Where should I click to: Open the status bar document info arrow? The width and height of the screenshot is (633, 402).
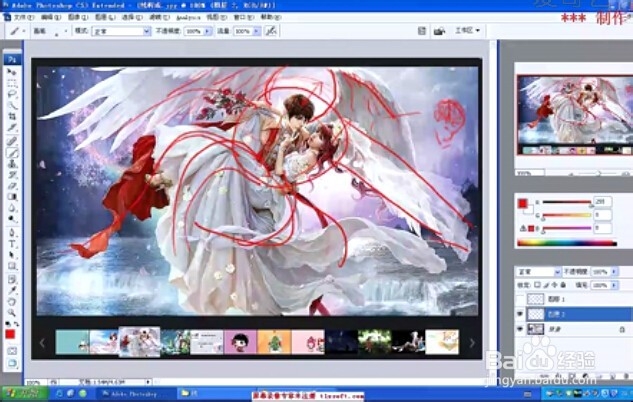(148, 381)
